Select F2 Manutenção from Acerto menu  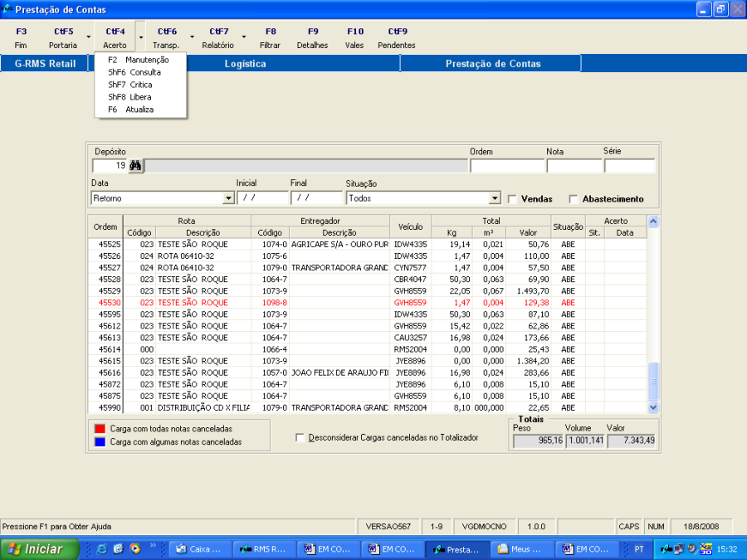[139, 60]
